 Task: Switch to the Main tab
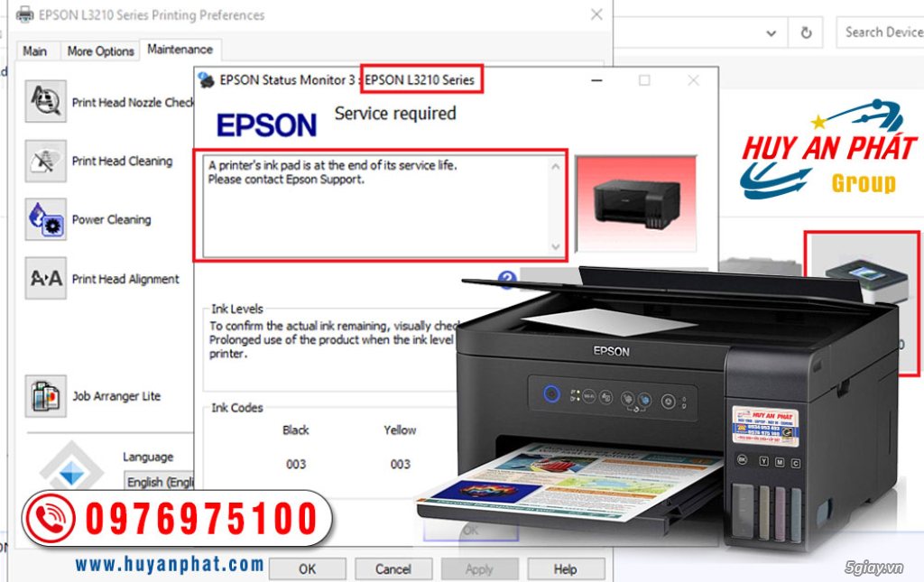tap(35, 51)
